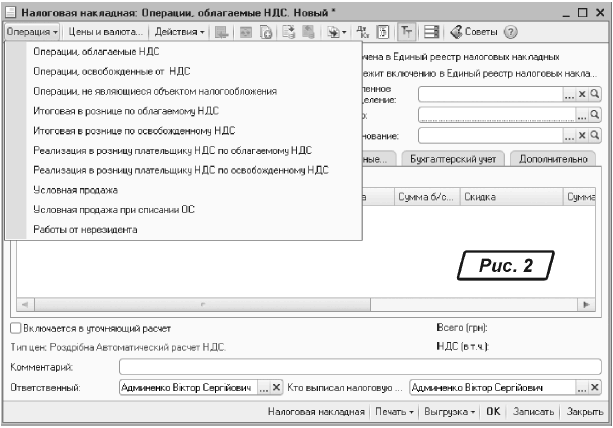613x428 pixels.
Task: Enable Включается в уточняющий расчет checkbox
Action: 15,327
